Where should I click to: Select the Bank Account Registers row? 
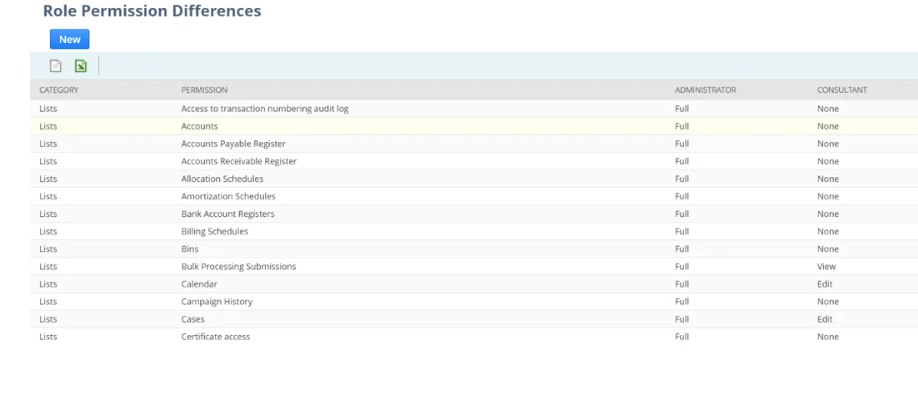(227, 214)
